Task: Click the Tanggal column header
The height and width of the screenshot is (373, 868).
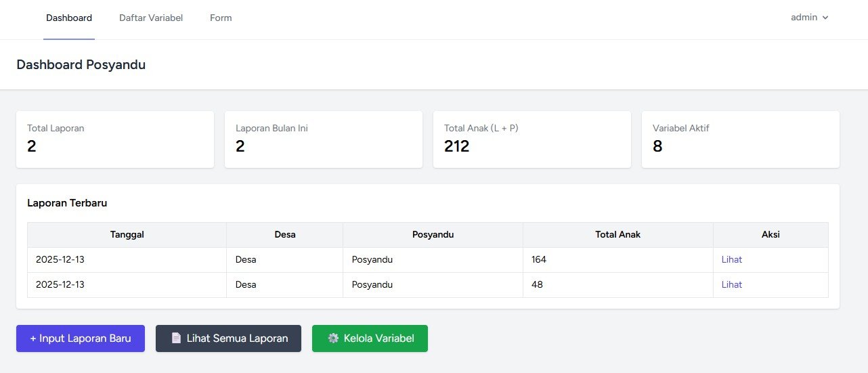Action: click(x=127, y=235)
